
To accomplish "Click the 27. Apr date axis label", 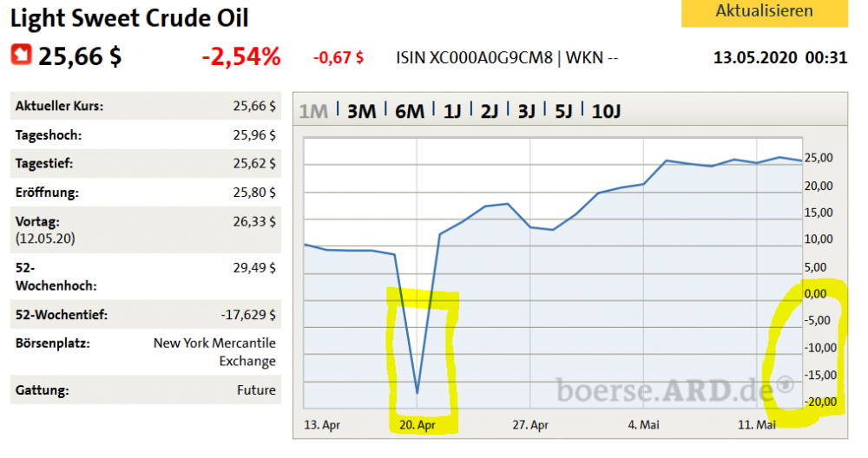I will coord(530,425).
